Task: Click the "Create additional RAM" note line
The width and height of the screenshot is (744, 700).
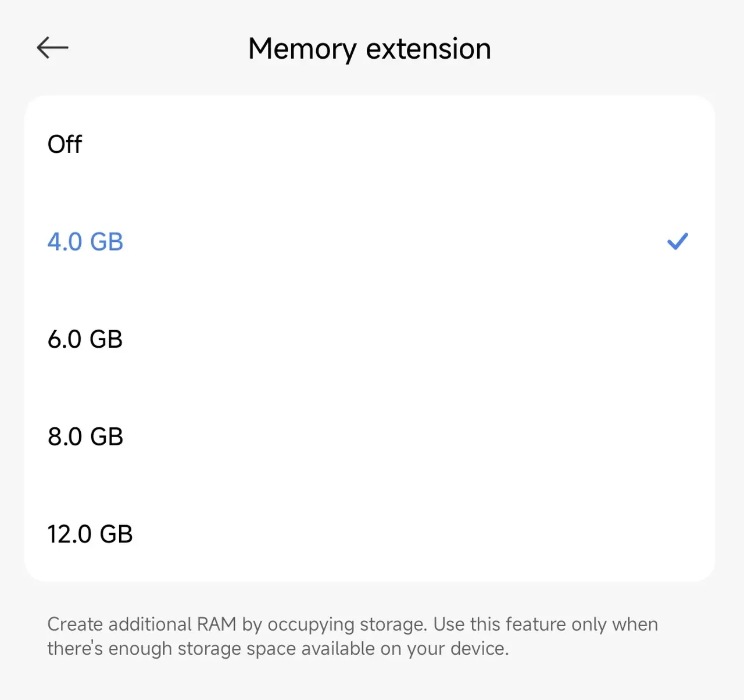Action: click(x=352, y=624)
